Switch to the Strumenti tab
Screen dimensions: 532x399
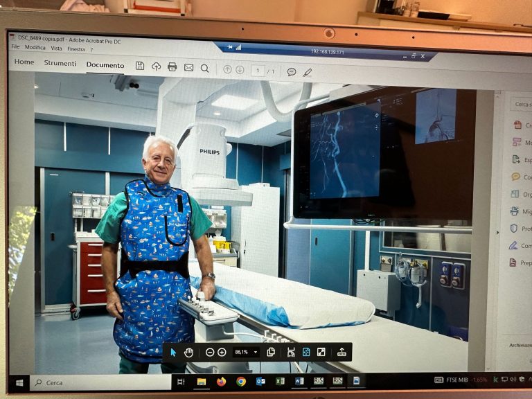coord(60,63)
